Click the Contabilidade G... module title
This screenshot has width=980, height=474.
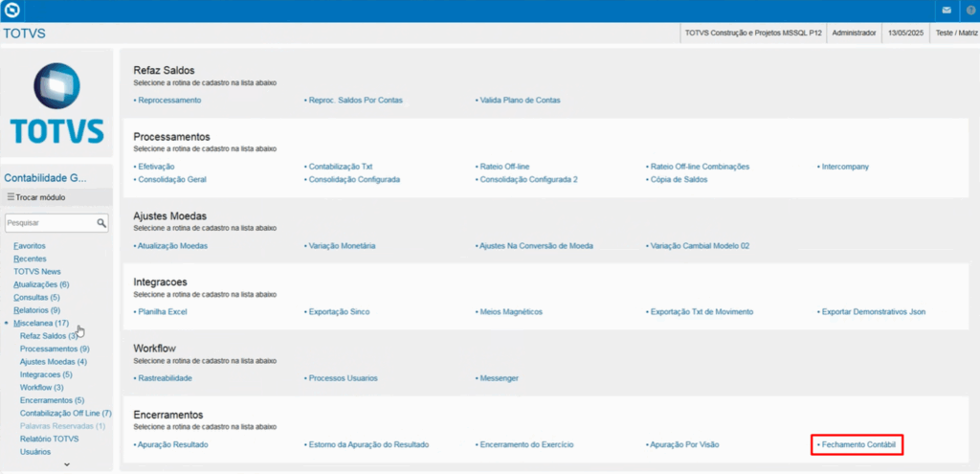(45, 178)
